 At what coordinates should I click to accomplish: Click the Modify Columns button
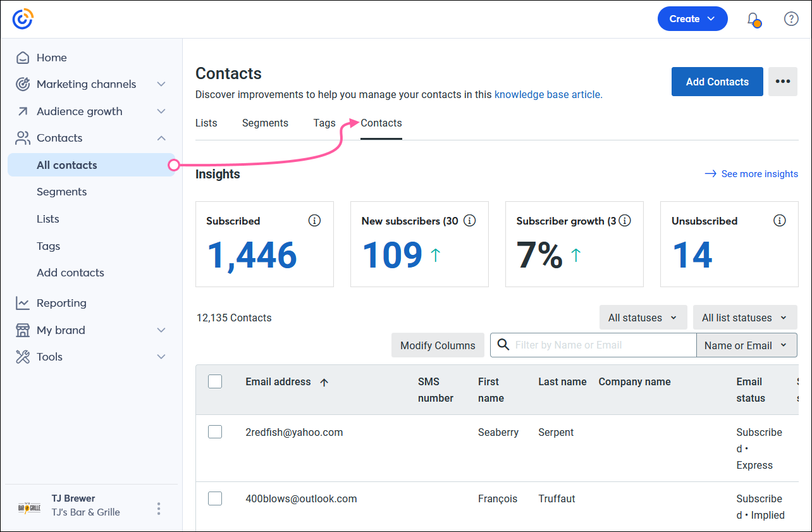point(438,345)
